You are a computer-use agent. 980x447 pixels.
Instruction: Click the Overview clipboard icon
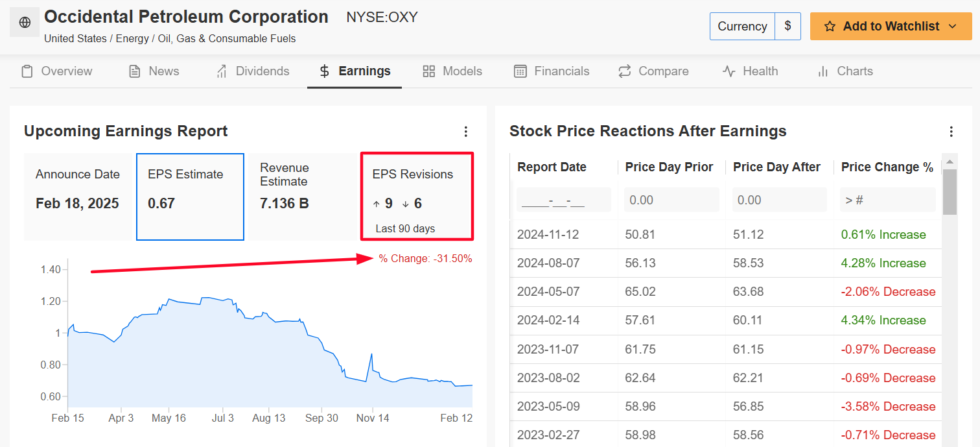pyautogui.click(x=27, y=71)
